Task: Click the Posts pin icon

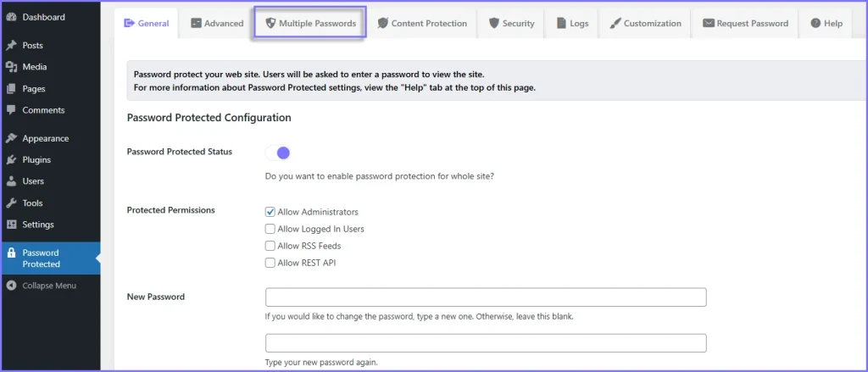Action: 11,45
